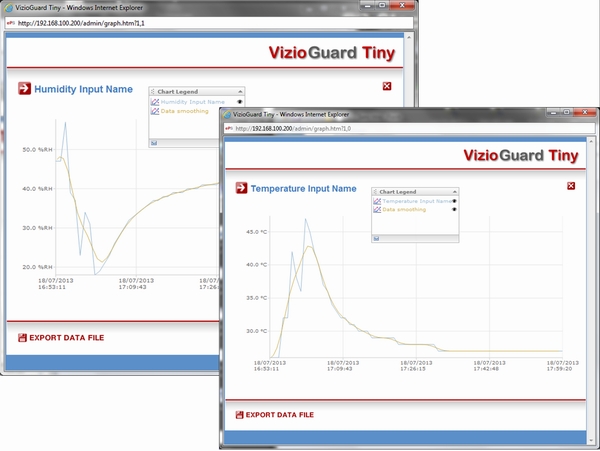The width and height of the screenshot is (600, 451).
Task: Click the 17:09:43 time label on humidity chart
Action: (132, 287)
